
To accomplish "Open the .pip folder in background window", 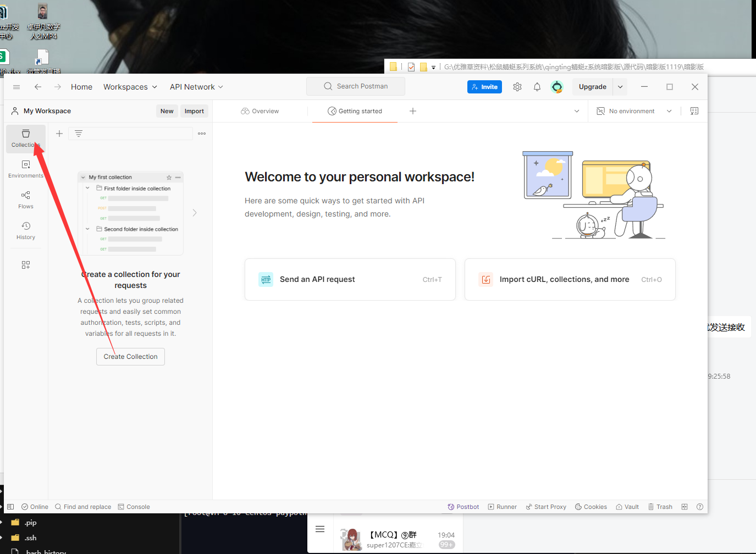I will tap(24, 522).
